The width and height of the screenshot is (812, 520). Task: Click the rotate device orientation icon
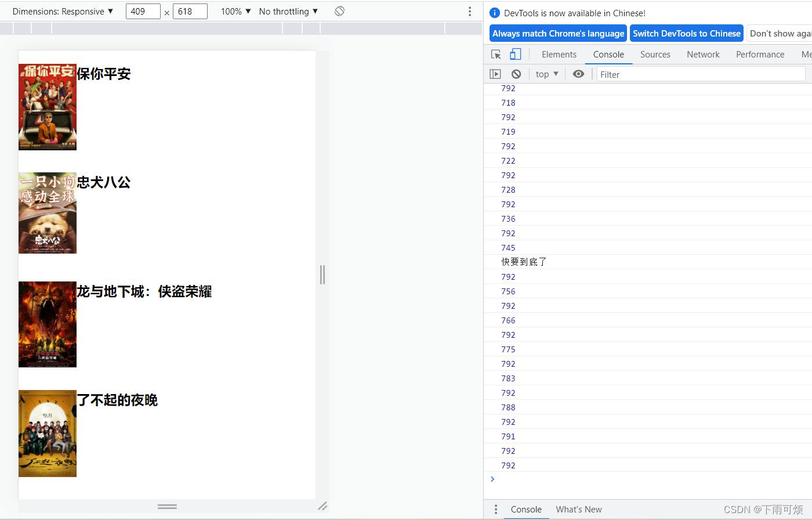click(340, 11)
